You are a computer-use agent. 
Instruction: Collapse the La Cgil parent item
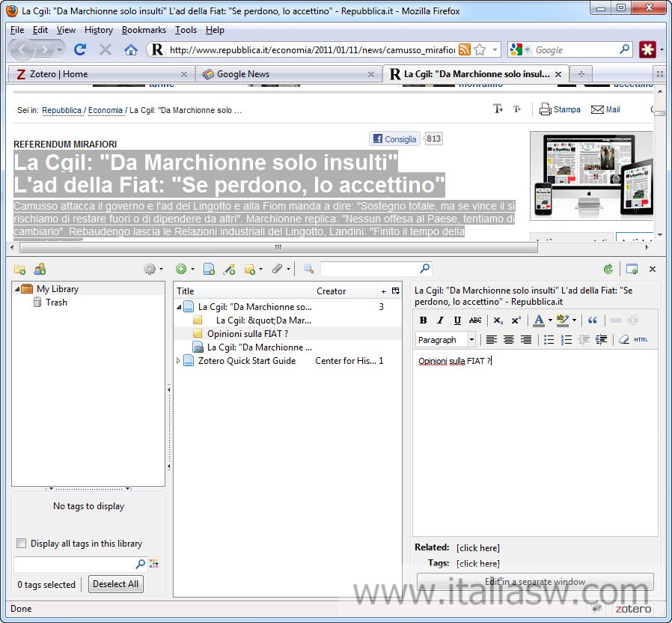(x=178, y=306)
